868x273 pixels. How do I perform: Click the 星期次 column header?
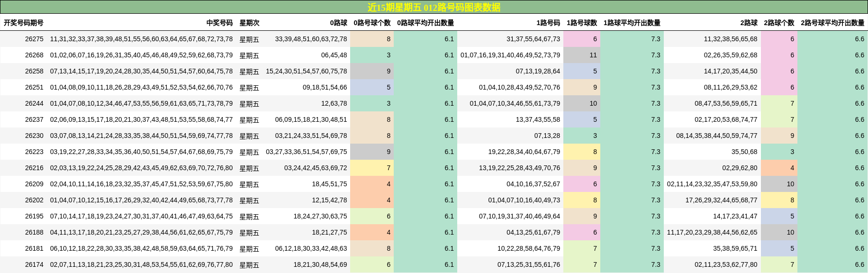coord(249,23)
